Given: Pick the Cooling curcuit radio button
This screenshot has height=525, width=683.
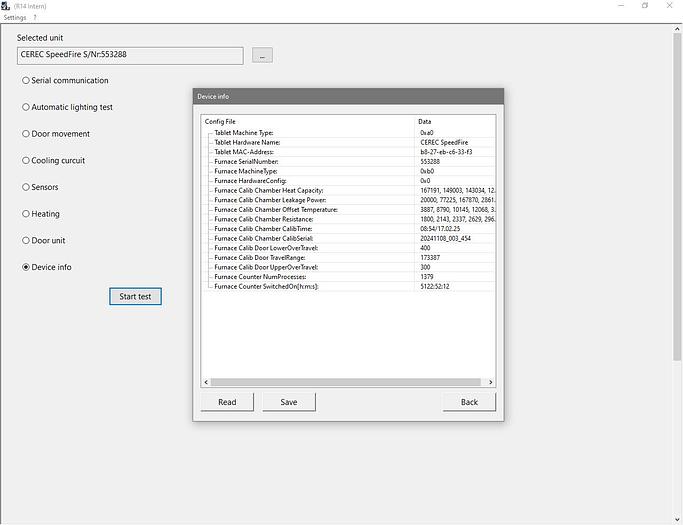Looking at the screenshot, I should [x=26, y=160].
